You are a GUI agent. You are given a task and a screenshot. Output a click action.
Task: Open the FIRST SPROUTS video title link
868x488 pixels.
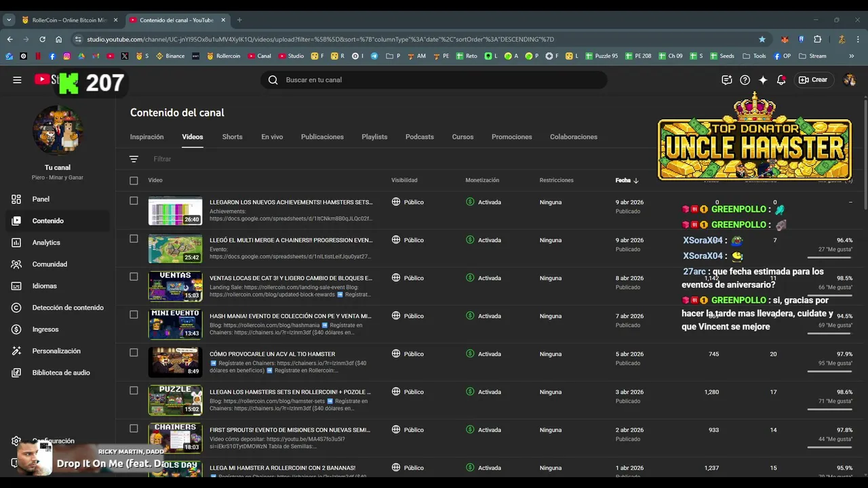(x=290, y=430)
